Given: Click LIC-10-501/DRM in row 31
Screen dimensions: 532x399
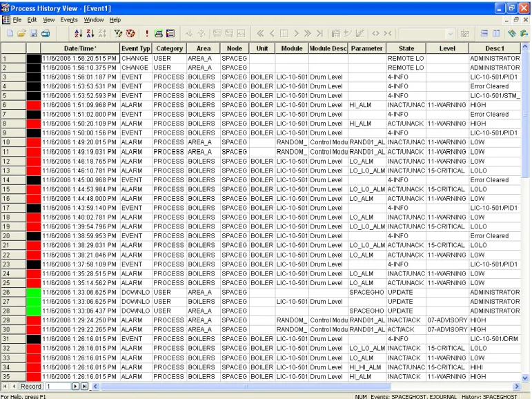Looking at the screenshot, I should coord(494,339).
